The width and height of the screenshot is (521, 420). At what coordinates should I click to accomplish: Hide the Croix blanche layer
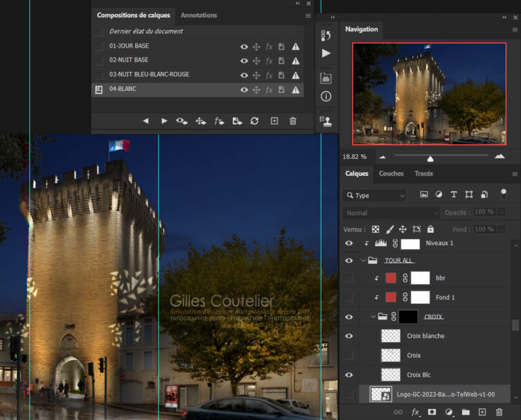(349, 336)
